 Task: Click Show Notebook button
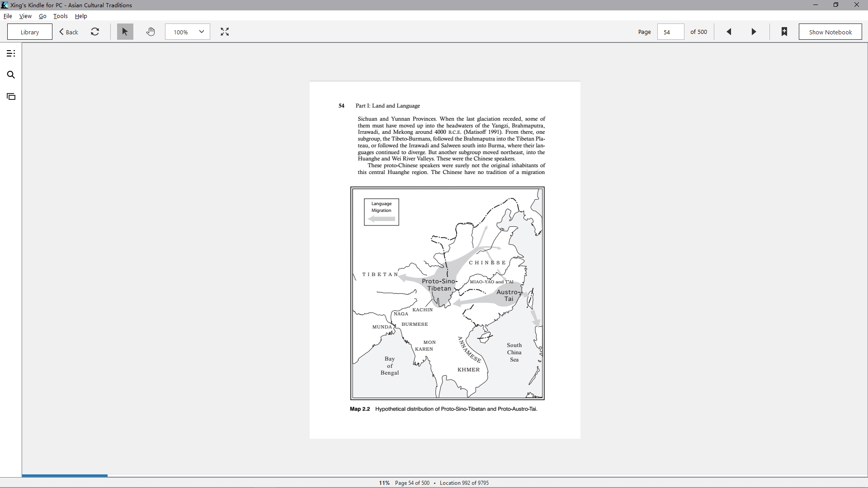click(830, 32)
